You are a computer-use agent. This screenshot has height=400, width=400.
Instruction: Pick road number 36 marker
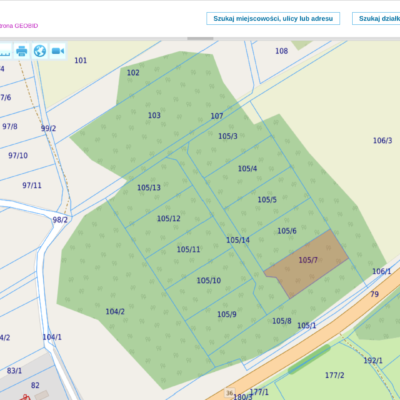point(229,393)
